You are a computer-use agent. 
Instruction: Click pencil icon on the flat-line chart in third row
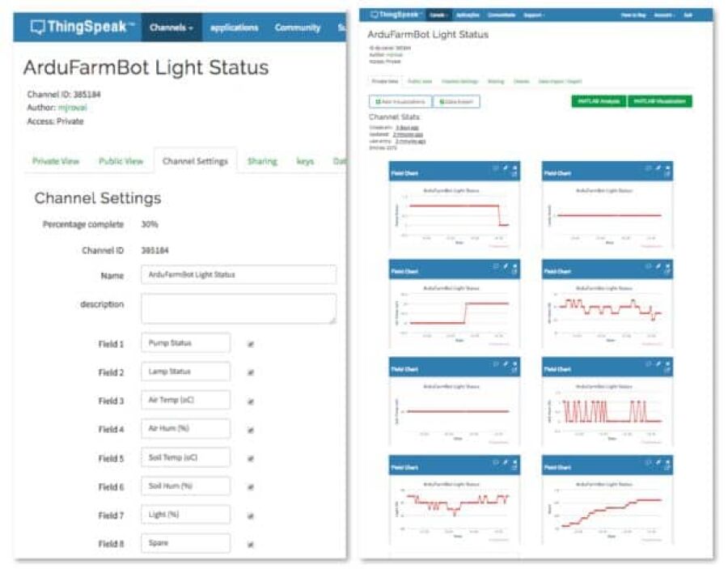pyautogui.click(x=506, y=364)
